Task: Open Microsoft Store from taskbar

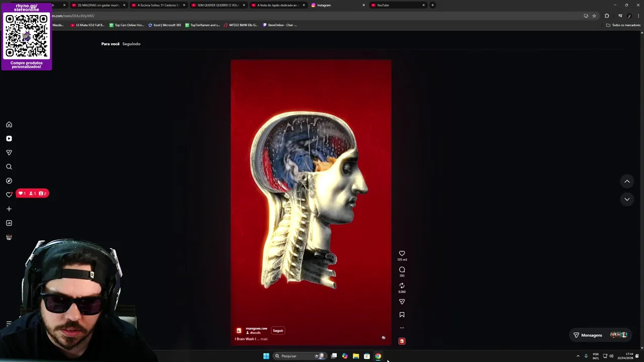Action: pos(367,356)
